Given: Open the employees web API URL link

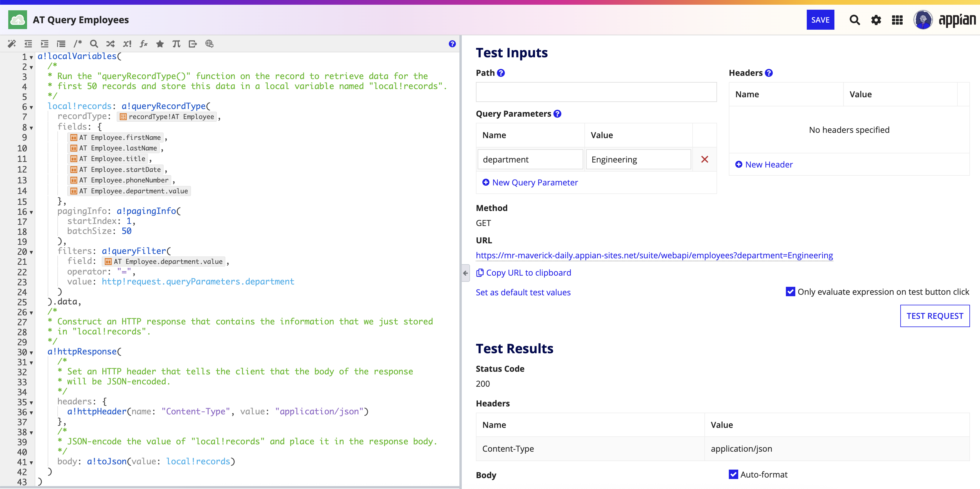Looking at the screenshot, I should point(654,255).
